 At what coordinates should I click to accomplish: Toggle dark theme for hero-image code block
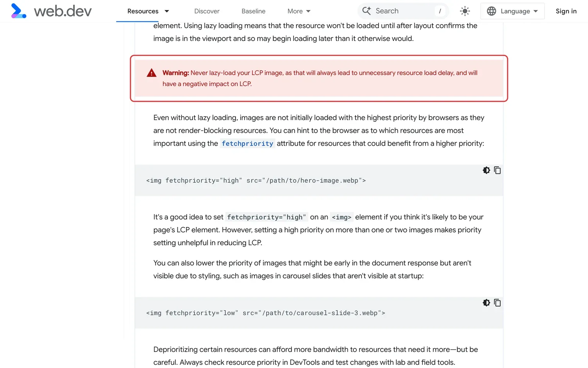(487, 170)
